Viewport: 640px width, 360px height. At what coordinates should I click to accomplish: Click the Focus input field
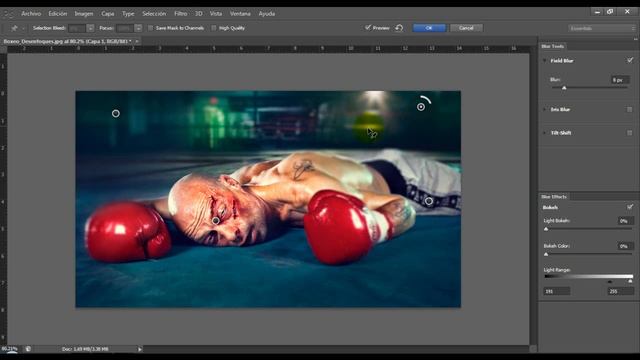point(125,28)
